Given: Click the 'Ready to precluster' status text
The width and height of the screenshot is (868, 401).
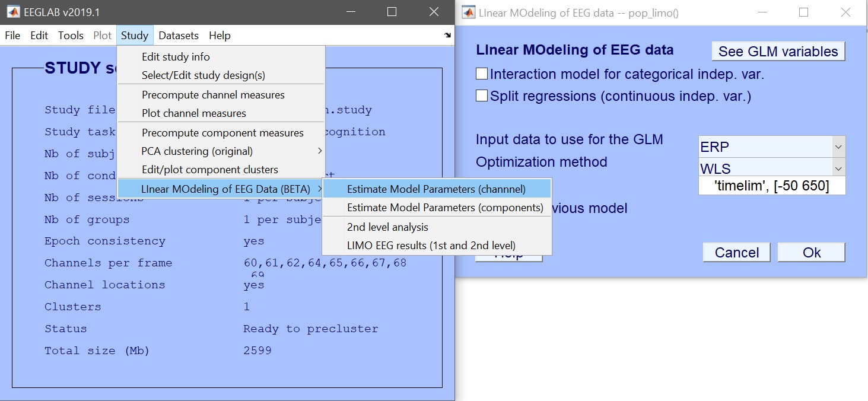Looking at the screenshot, I should (310, 329).
